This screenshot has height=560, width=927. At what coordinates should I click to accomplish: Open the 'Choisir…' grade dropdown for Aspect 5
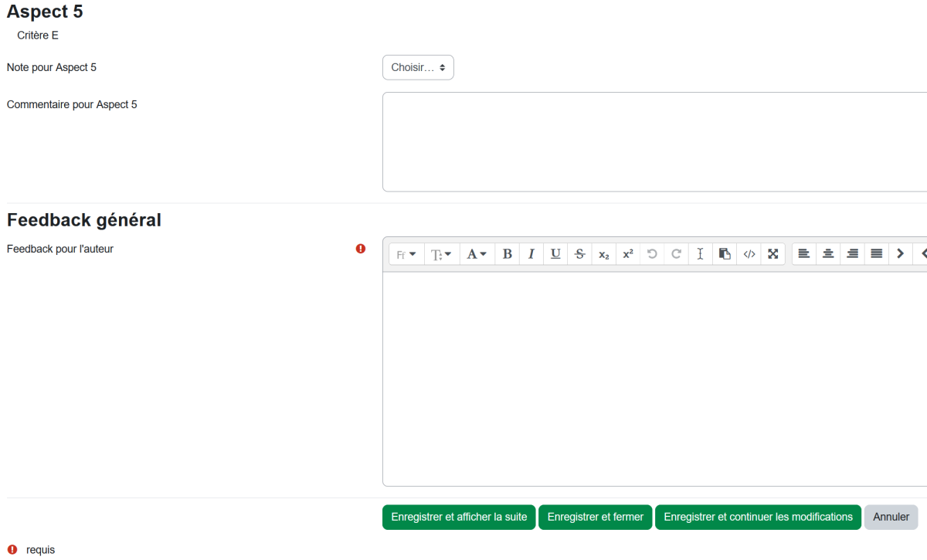coord(418,67)
